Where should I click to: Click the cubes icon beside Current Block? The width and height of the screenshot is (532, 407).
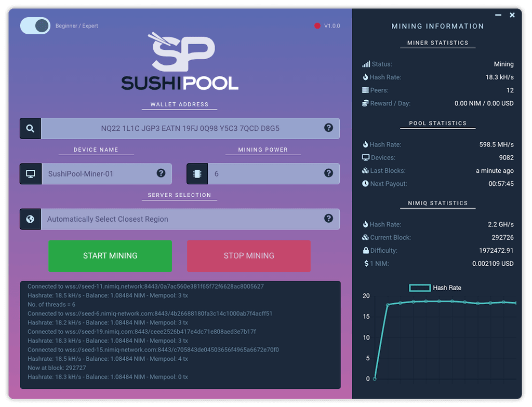(365, 237)
